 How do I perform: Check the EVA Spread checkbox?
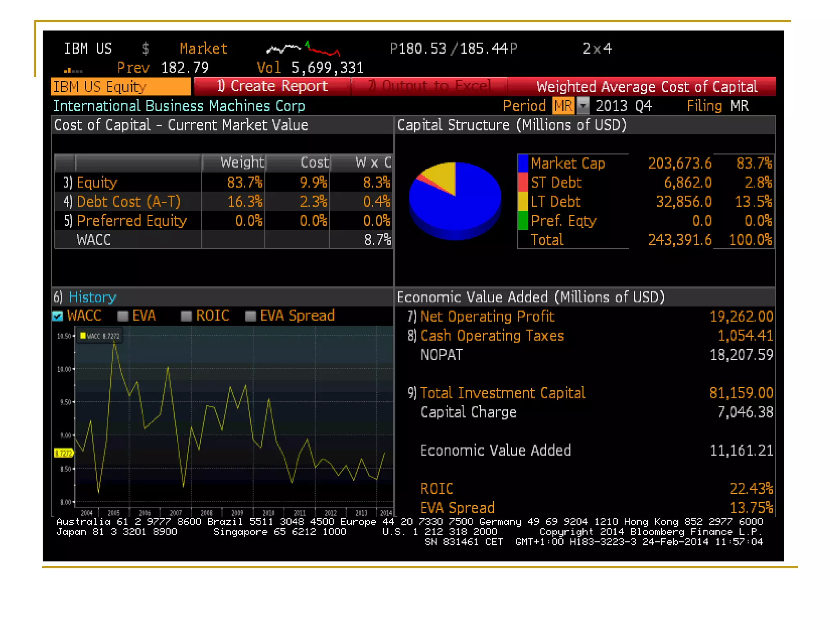[250, 316]
